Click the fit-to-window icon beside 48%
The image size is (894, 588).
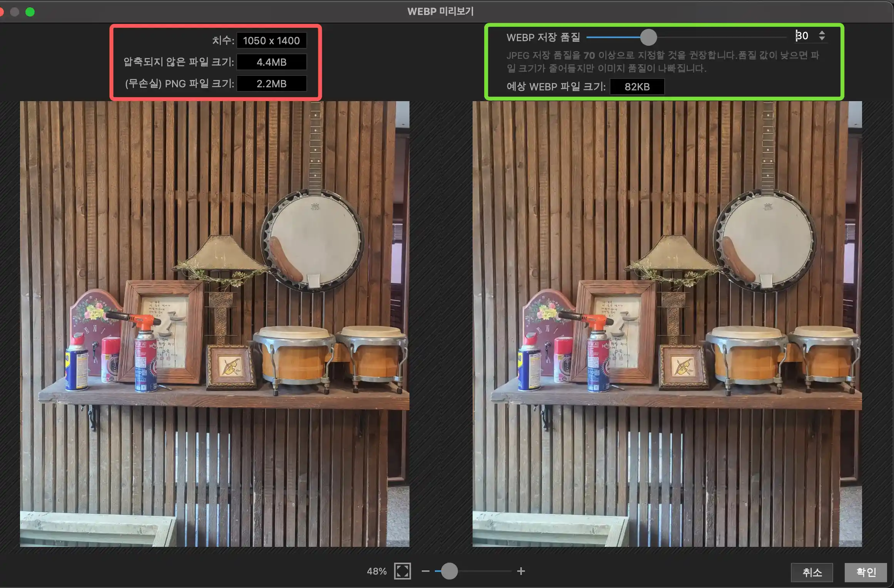click(x=402, y=571)
